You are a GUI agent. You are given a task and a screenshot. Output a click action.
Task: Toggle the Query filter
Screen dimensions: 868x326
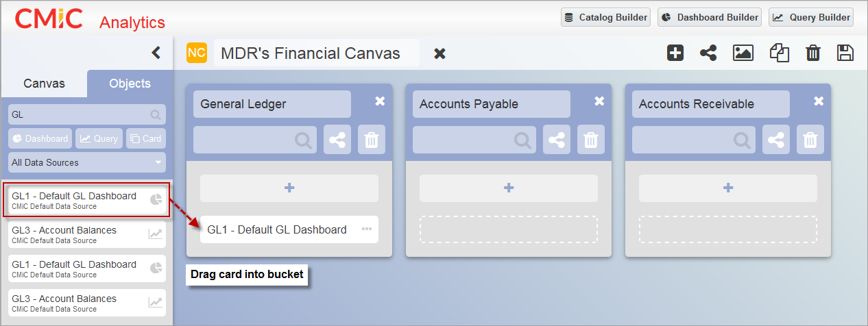(x=99, y=138)
